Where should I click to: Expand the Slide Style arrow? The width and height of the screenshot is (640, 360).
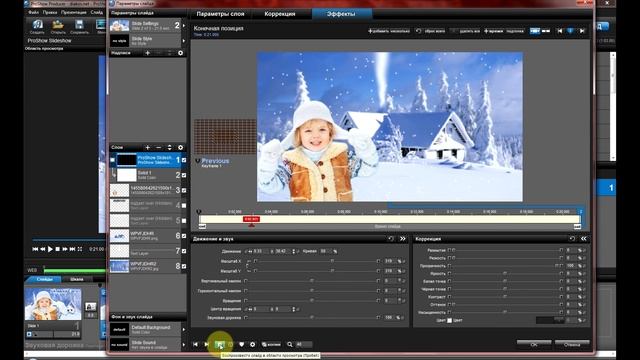(184, 41)
